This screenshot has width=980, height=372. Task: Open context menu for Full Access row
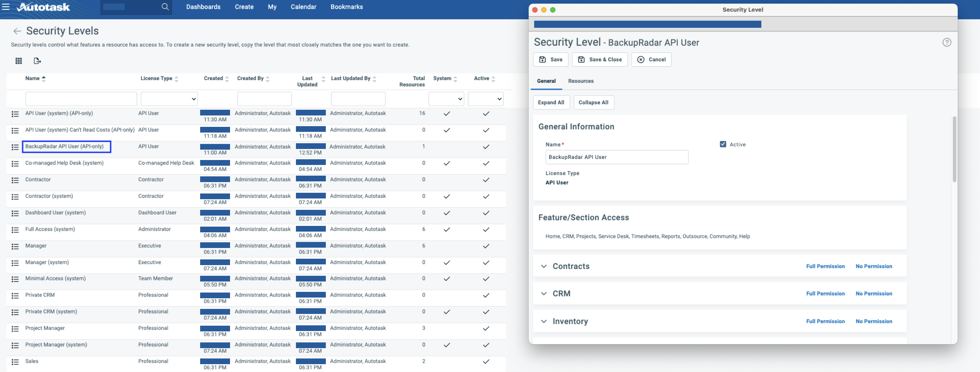[15, 230]
